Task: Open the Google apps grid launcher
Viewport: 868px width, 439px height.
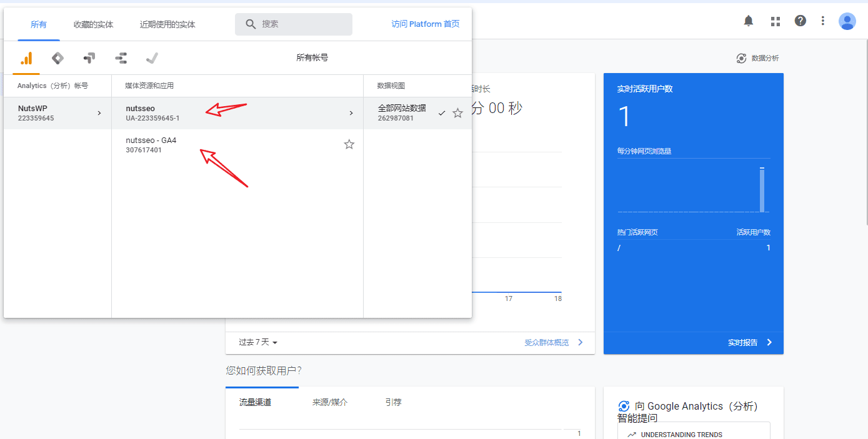Action: click(775, 21)
